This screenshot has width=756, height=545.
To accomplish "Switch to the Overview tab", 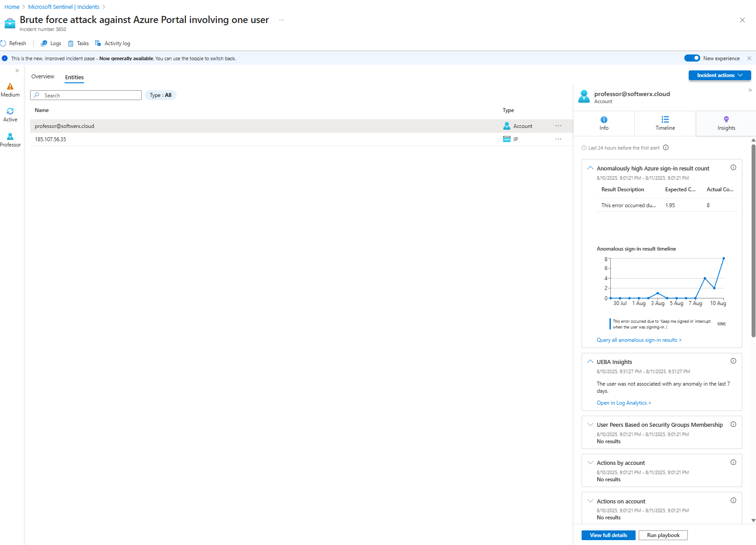I will pos(42,77).
